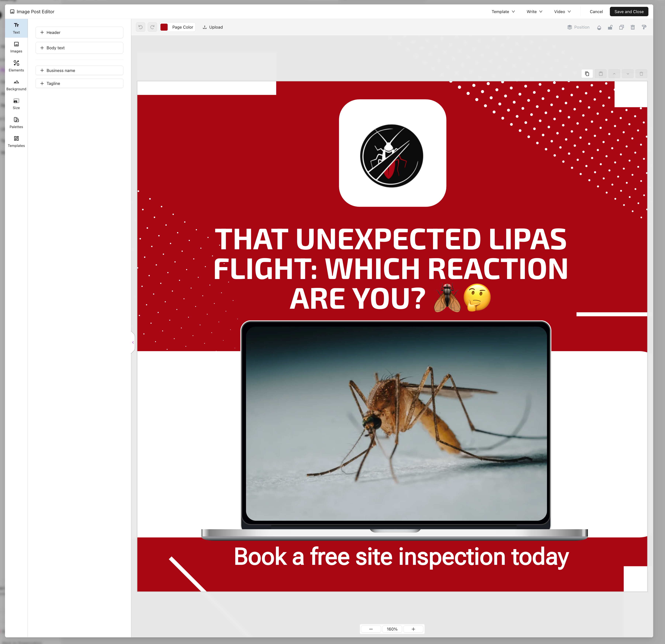Open the Templates panel in the sidebar

coord(16,142)
